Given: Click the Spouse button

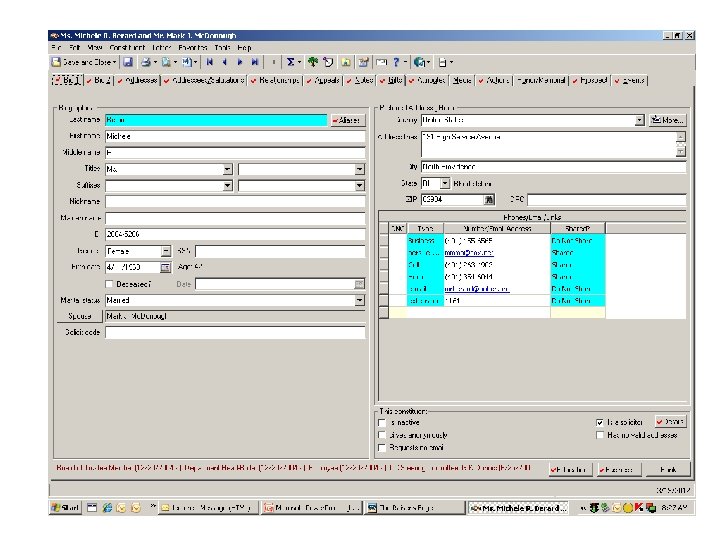Looking at the screenshot, I should pos(80,316).
